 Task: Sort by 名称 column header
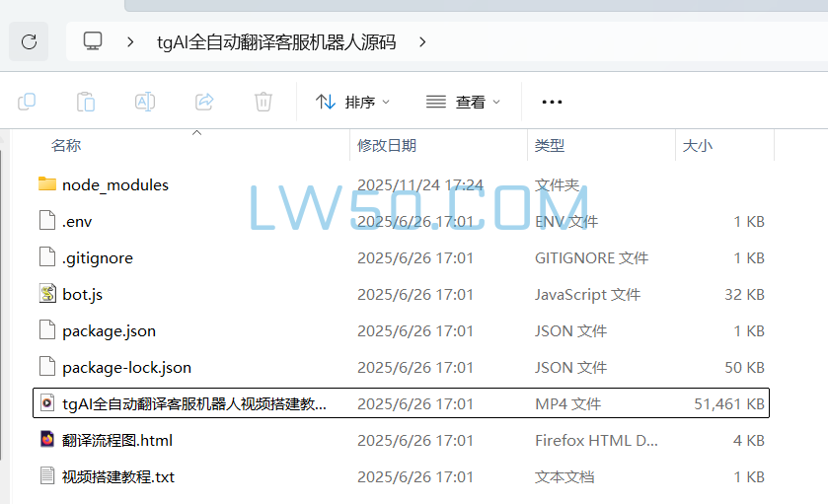click(x=66, y=145)
